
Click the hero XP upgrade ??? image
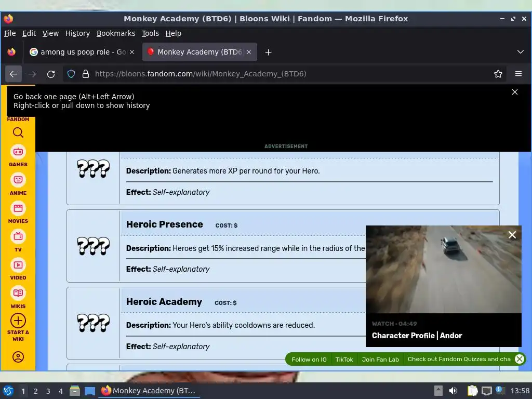point(94,169)
